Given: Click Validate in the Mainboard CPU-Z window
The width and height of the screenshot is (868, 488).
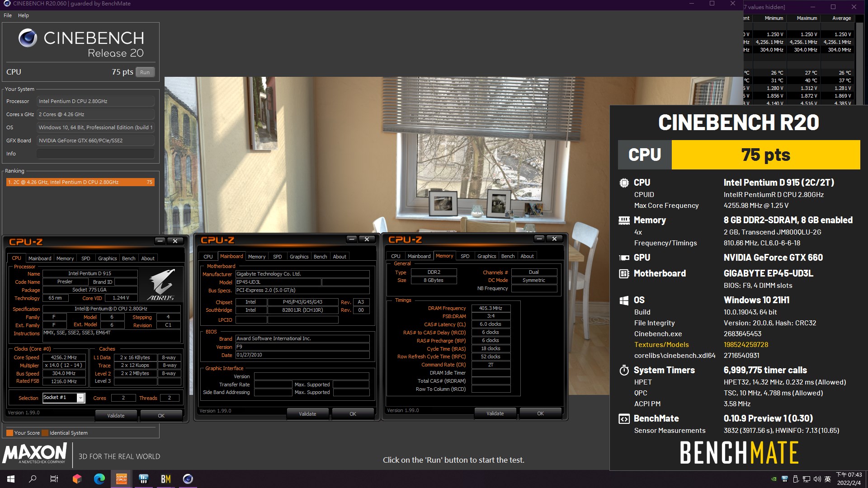Looking at the screenshot, I should tap(308, 414).
